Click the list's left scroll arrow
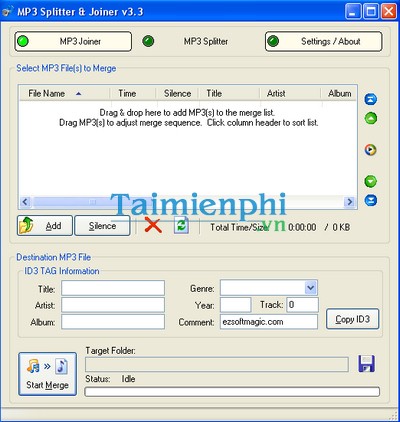The image size is (400, 422). [x=25, y=202]
